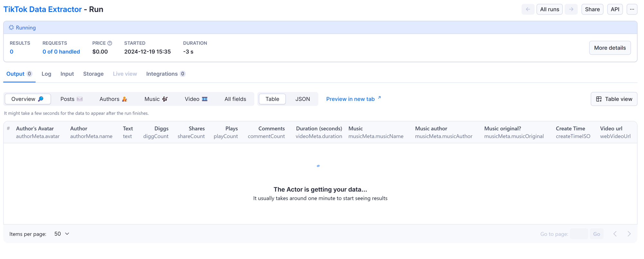The image size is (644, 259).
Task: Select the Music view
Action: pyautogui.click(x=156, y=99)
